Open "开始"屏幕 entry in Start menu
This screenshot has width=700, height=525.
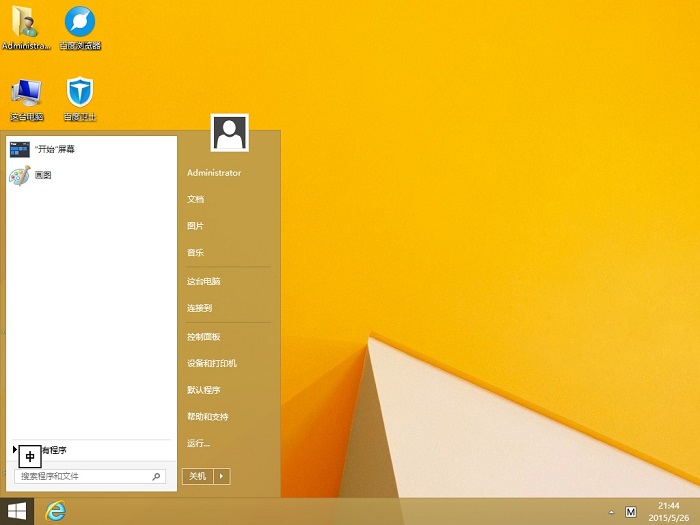[x=54, y=149]
